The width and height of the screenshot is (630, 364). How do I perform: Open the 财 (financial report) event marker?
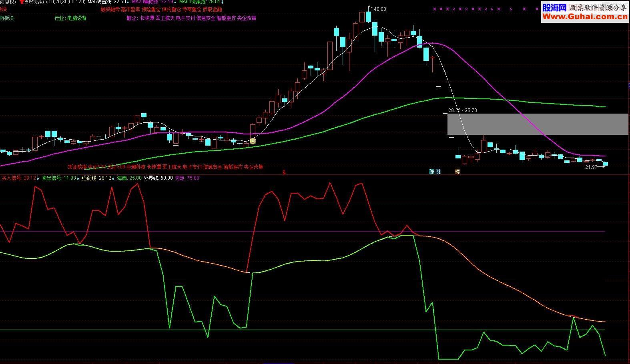438,172
